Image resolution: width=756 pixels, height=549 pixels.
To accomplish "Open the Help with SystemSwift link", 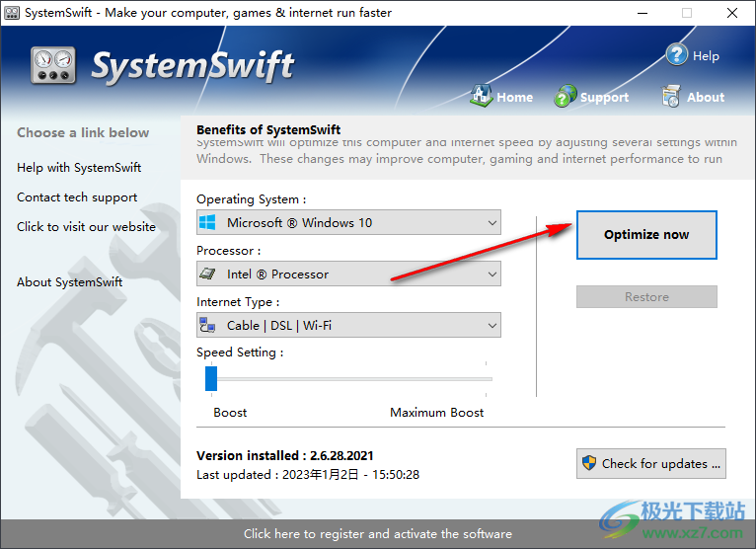I will coord(79,168).
